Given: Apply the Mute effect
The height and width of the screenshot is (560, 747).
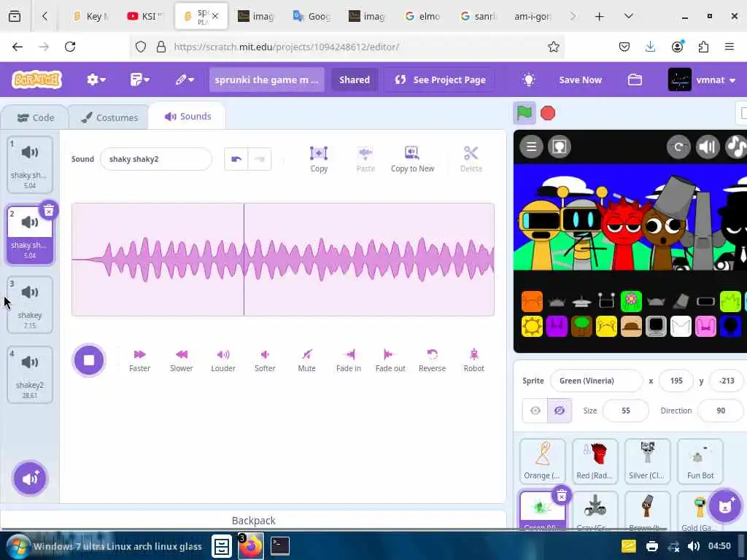Looking at the screenshot, I should (307, 360).
